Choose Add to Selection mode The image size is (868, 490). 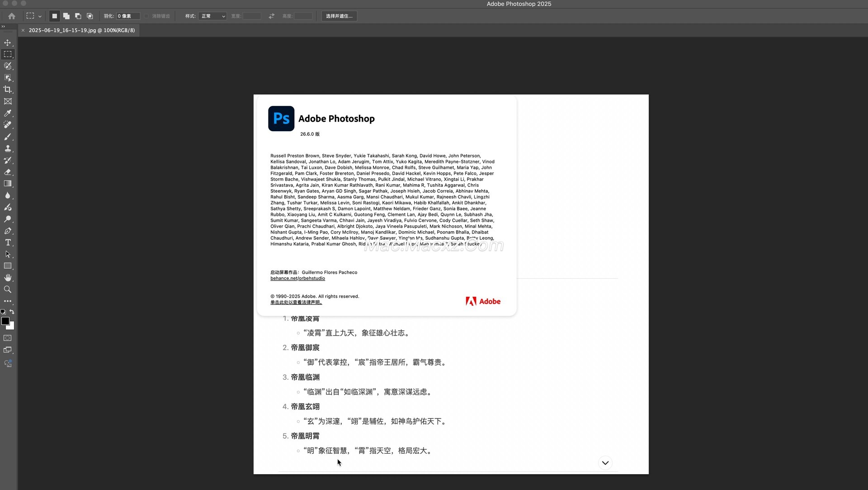(66, 16)
